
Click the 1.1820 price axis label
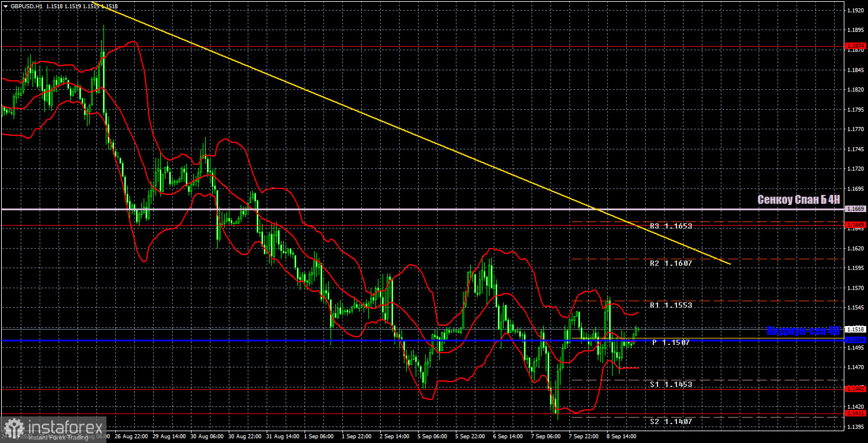[x=855, y=90]
